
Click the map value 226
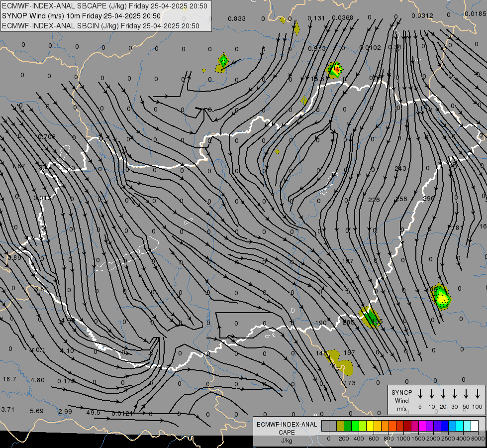coord(374,200)
